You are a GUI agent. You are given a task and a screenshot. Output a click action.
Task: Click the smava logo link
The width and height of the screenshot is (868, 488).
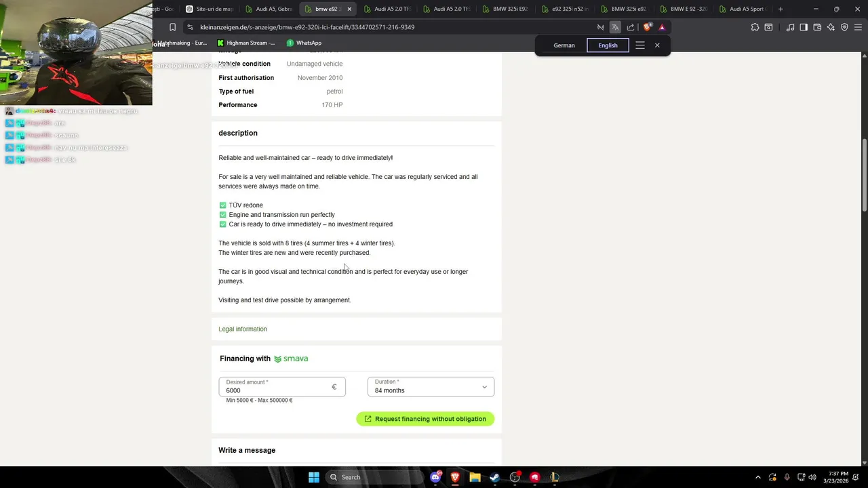291,359
